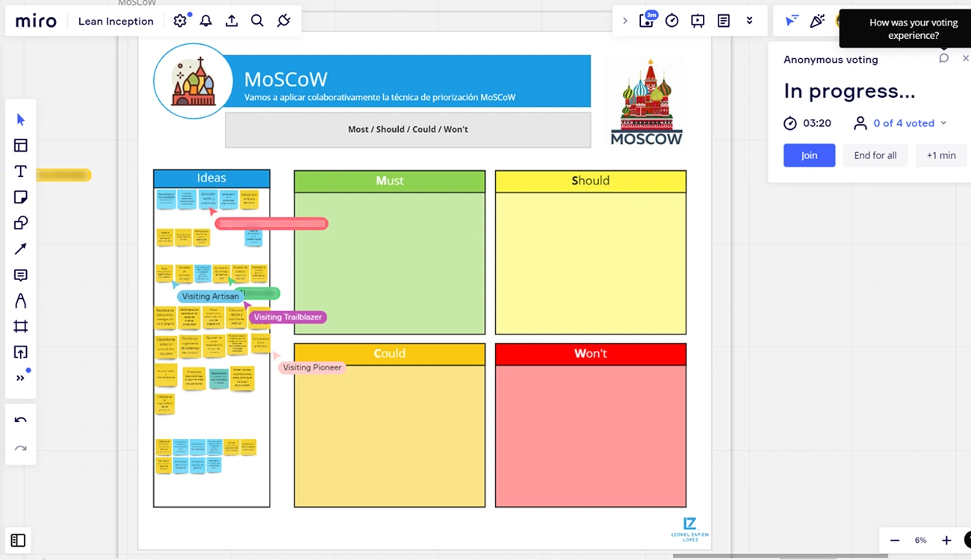
Task: Expand the collapsed top toolbar chevron
Action: point(625,21)
